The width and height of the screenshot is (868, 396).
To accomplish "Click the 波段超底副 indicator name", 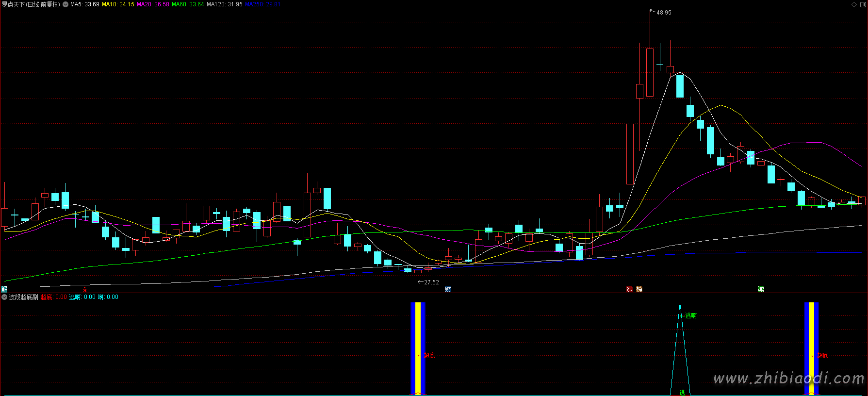I will point(23,297).
